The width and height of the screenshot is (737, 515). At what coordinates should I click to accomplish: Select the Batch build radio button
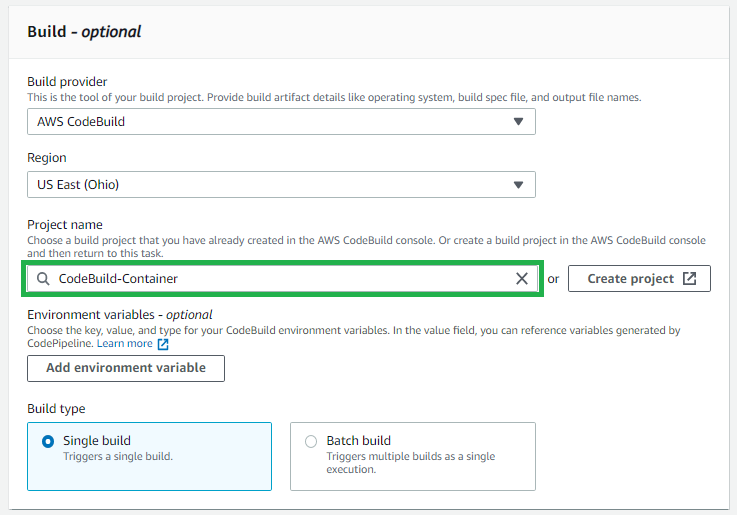(311, 442)
